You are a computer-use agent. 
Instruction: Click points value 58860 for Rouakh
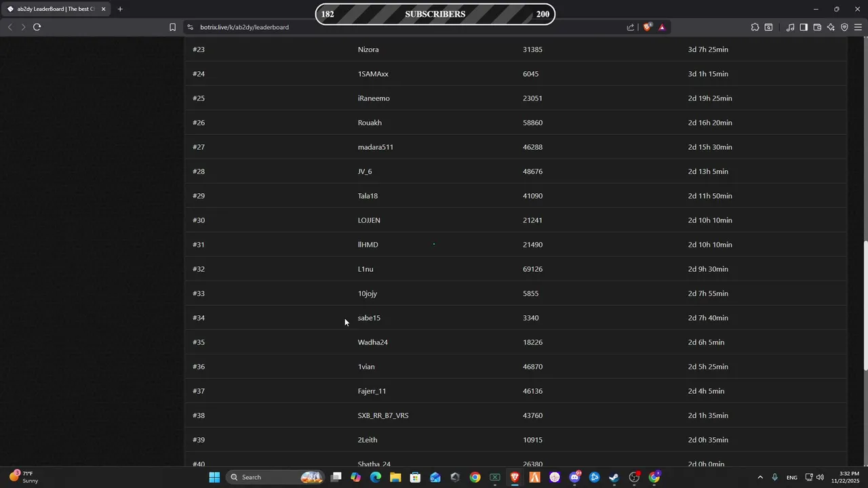coord(532,123)
